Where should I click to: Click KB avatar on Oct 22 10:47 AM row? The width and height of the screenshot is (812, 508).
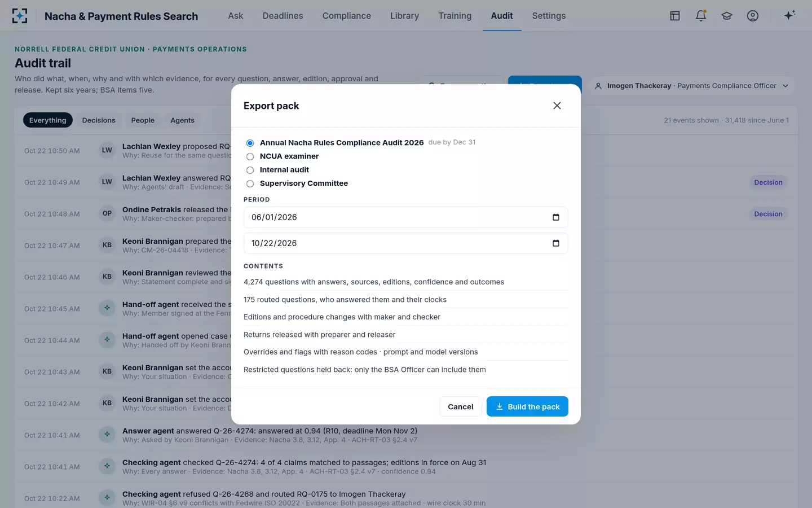(x=107, y=245)
